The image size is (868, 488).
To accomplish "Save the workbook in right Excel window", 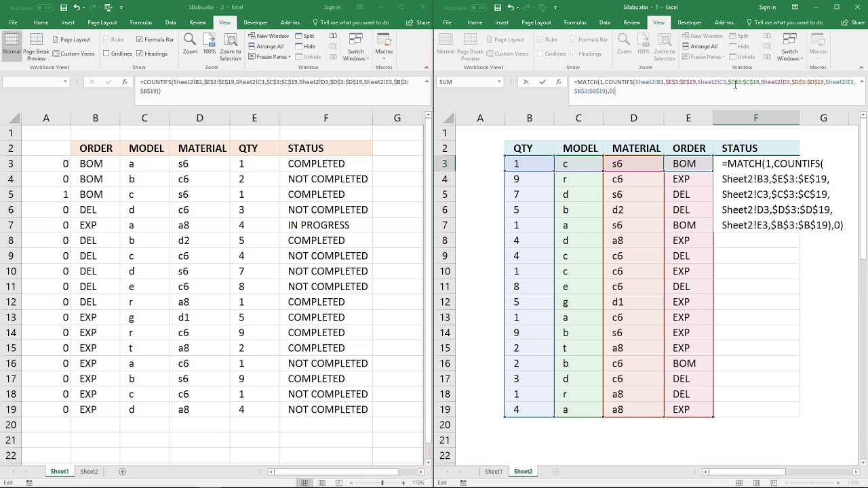I will [498, 7].
